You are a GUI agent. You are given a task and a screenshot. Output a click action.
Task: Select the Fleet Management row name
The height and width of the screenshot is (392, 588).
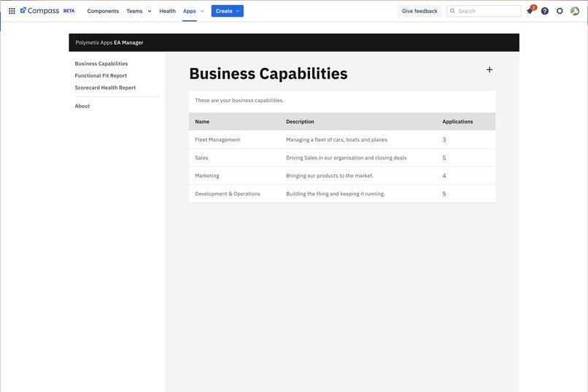pyautogui.click(x=217, y=139)
